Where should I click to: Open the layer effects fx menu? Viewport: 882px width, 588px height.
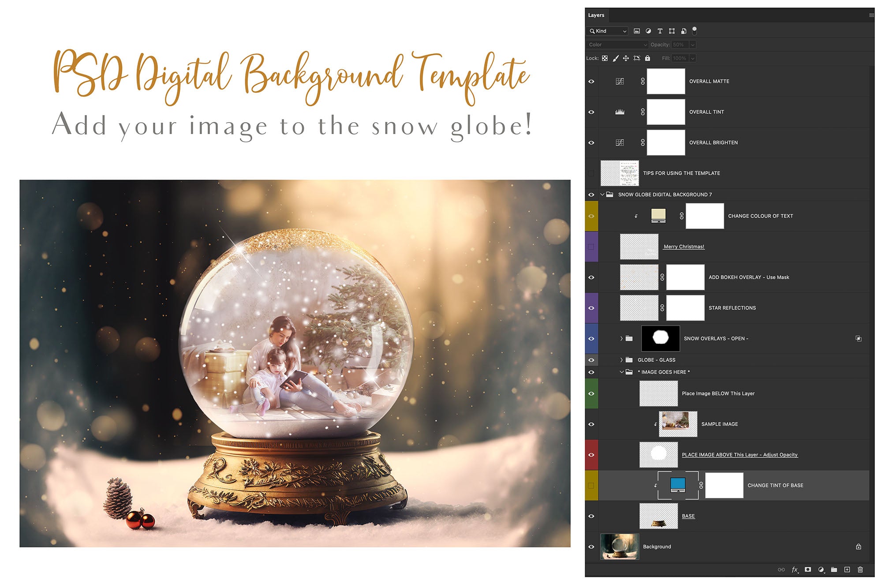(795, 569)
